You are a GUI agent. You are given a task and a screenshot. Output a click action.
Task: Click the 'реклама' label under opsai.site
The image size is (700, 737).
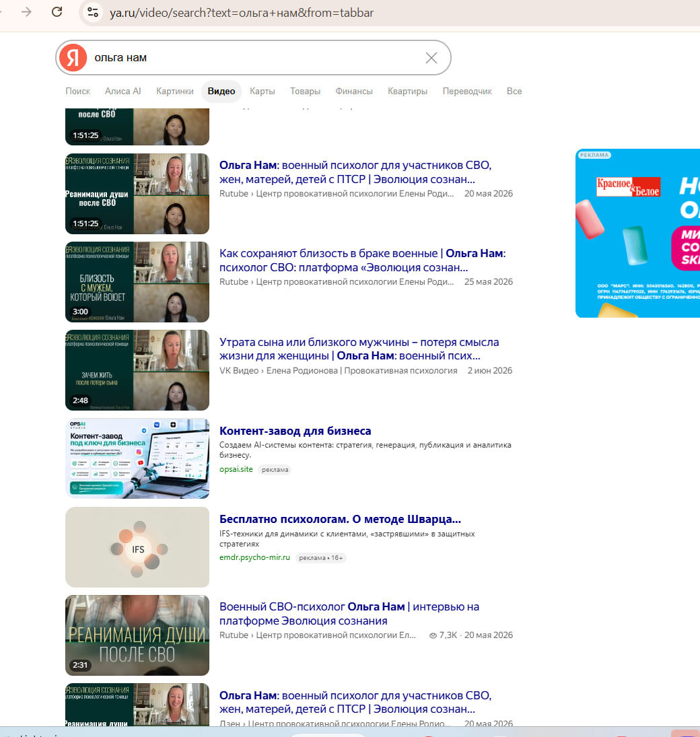(x=275, y=470)
